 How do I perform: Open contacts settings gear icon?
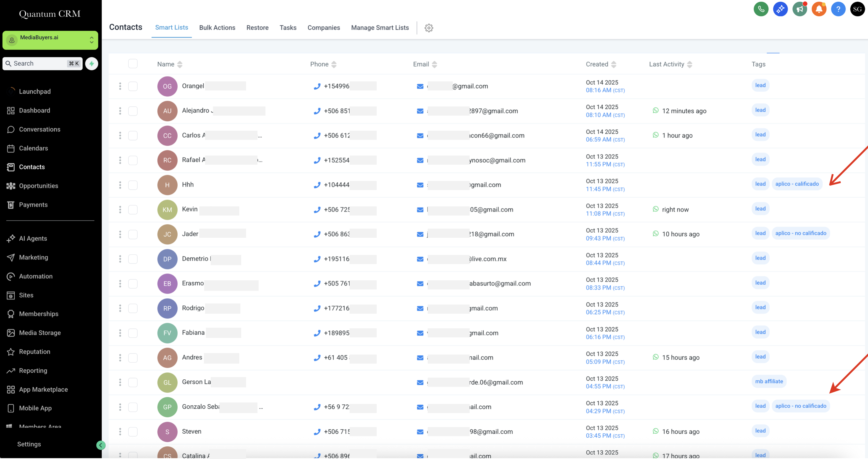429,28
